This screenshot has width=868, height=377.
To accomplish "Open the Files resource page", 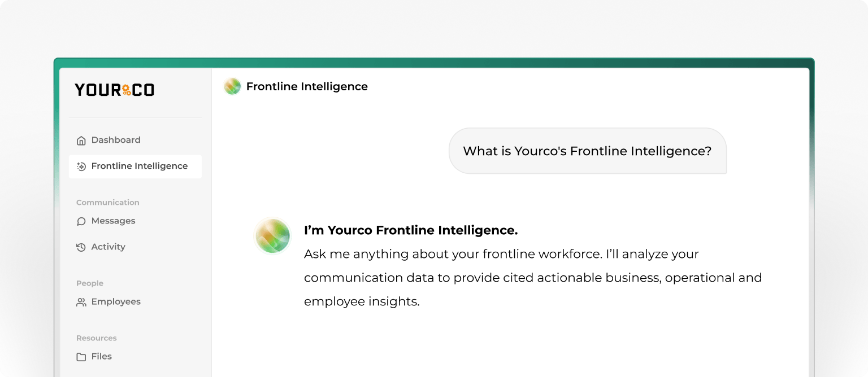I will (102, 356).
